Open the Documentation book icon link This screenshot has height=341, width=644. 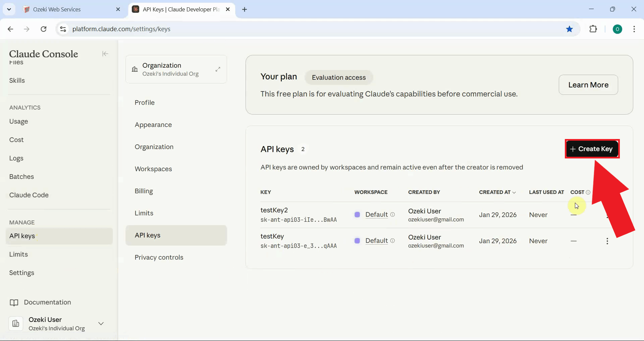click(x=14, y=303)
